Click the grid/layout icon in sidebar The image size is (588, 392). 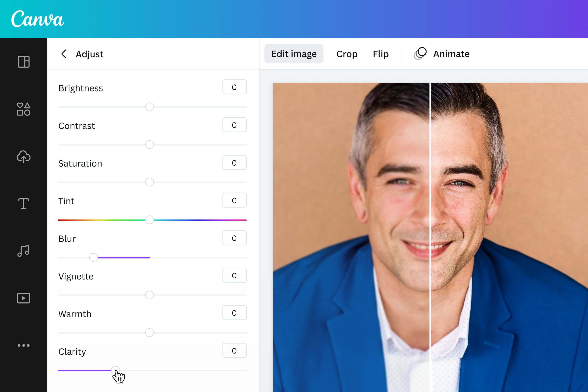tap(23, 61)
